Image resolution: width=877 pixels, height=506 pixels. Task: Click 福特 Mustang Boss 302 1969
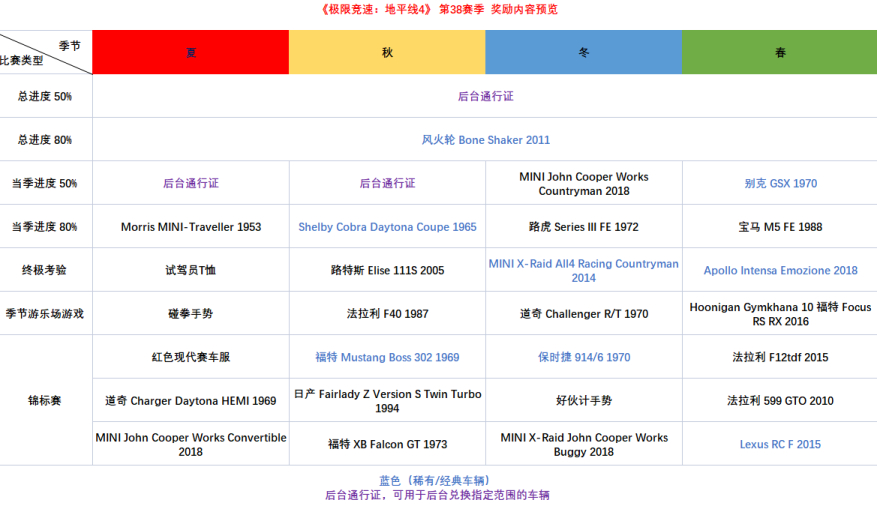coord(387,357)
